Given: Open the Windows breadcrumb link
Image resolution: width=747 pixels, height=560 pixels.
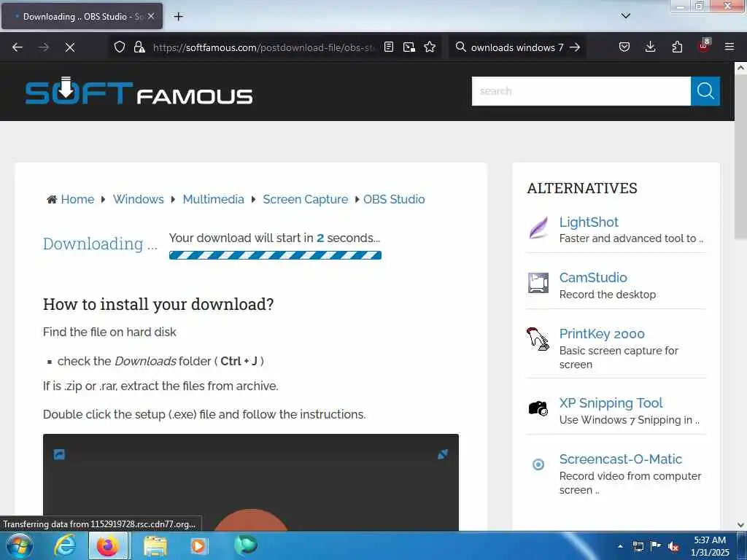Looking at the screenshot, I should (138, 199).
